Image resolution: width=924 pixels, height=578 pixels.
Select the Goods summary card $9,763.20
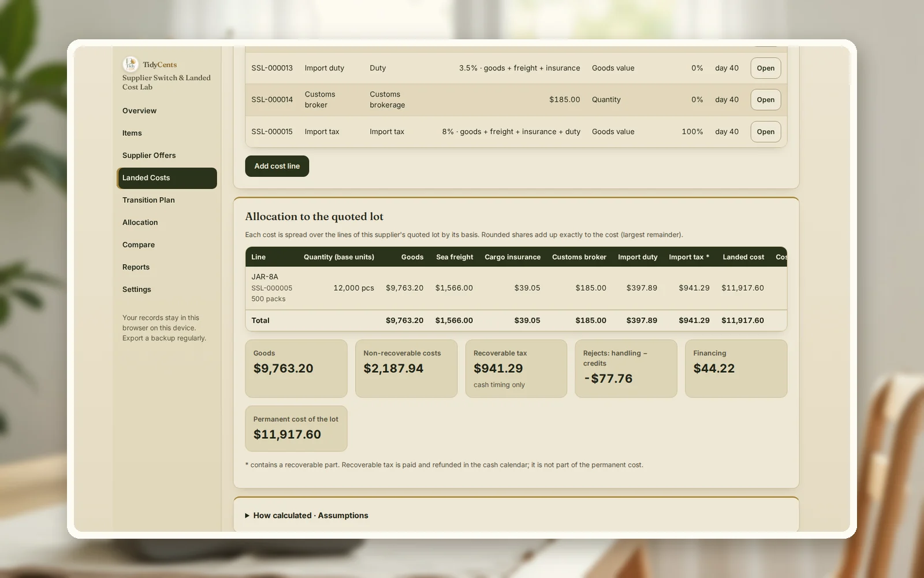[x=296, y=368]
